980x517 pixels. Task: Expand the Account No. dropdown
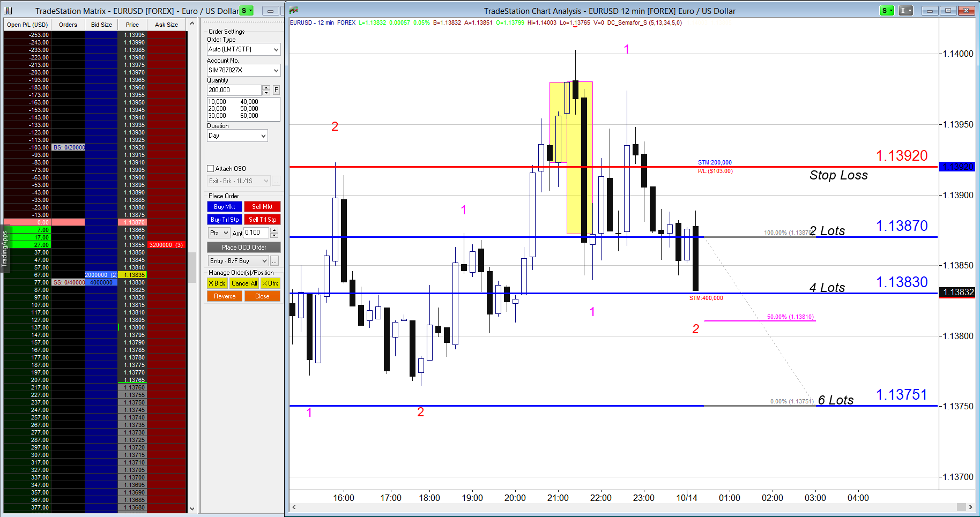click(276, 70)
